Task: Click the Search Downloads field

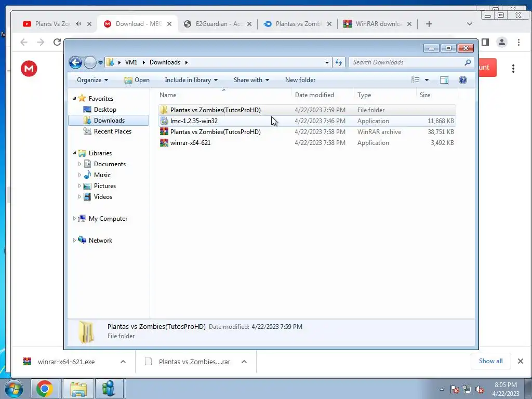Action: coord(411,62)
